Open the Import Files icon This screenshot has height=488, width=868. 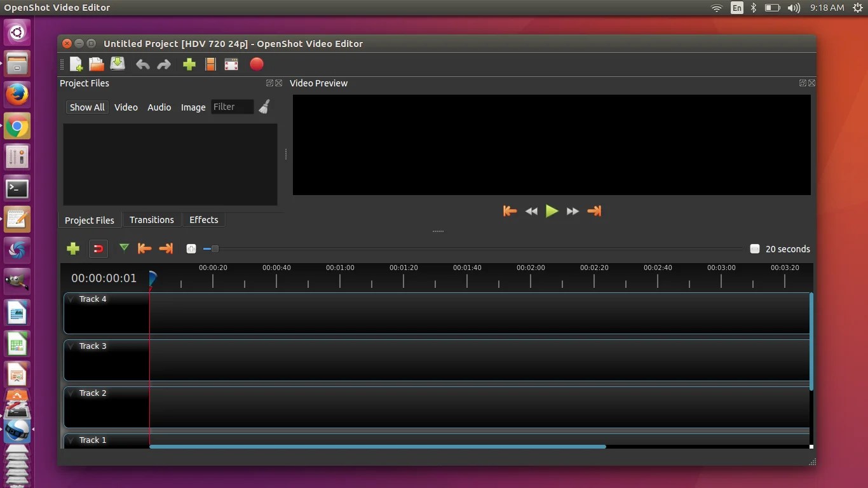pyautogui.click(x=189, y=64)
